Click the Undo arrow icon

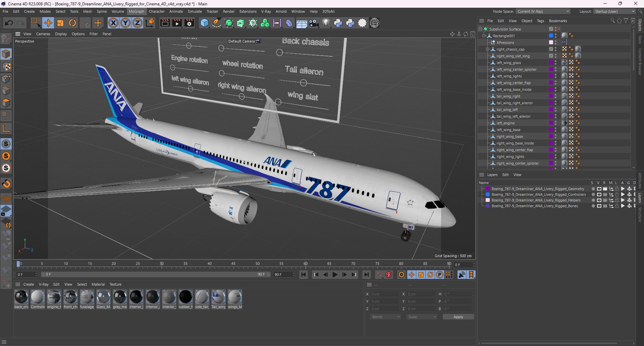pos(9,23)
